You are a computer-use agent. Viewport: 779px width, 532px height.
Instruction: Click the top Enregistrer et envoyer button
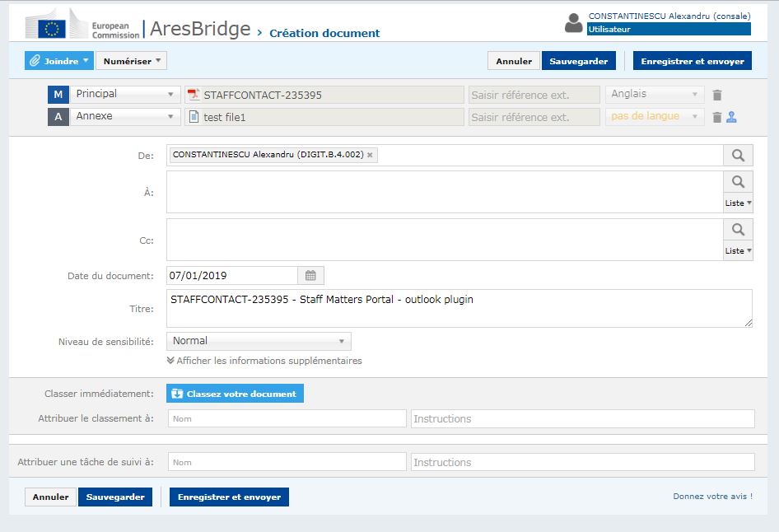pyautogui.click(x=692, y=61)
